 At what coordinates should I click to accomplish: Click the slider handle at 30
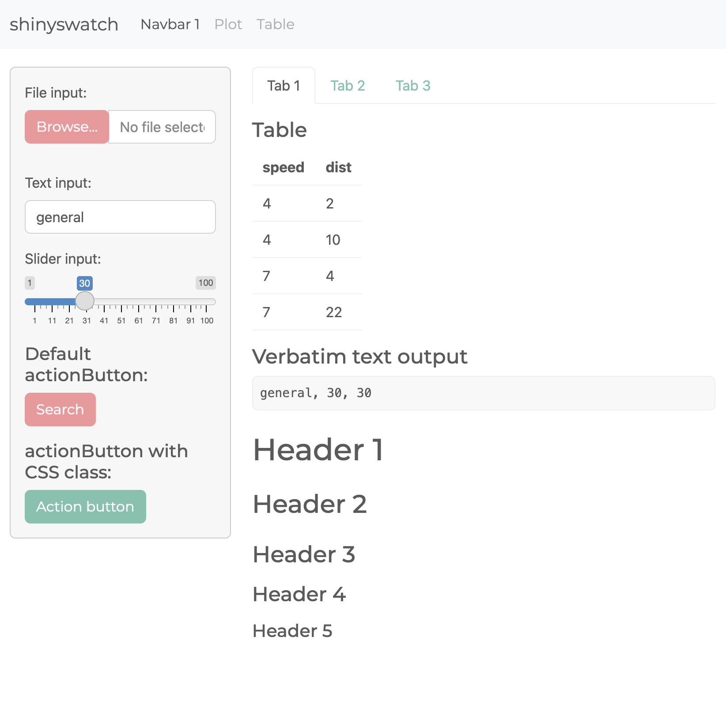pyautogui.click(x=85, y=301)
